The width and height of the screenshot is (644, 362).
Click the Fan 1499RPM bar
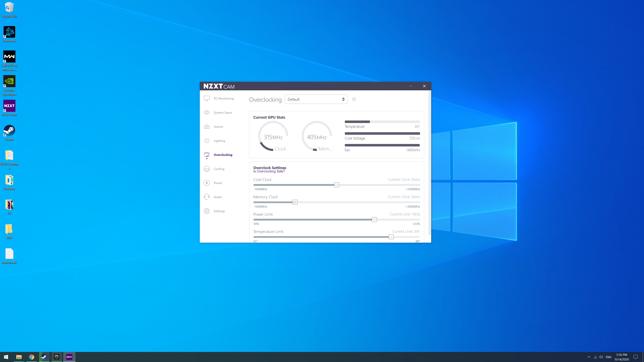coord(382,145)
